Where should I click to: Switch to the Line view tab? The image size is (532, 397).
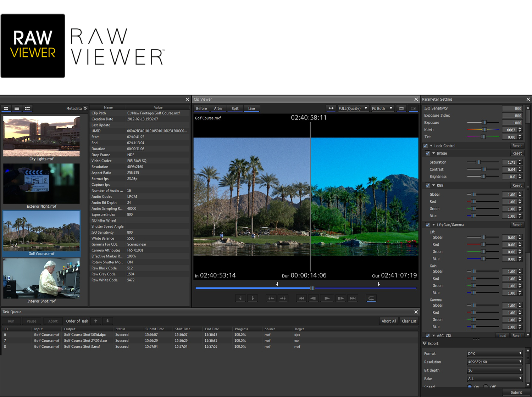[251, 108]
